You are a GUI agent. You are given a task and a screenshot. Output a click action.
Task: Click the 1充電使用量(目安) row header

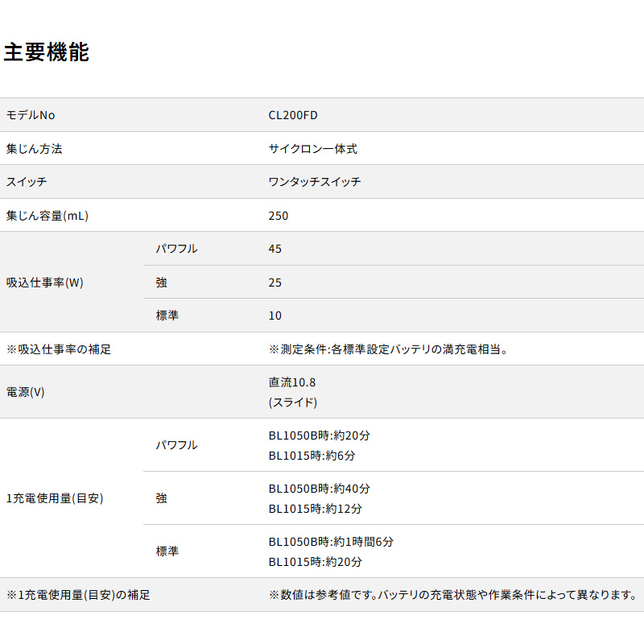click(55, 498)
